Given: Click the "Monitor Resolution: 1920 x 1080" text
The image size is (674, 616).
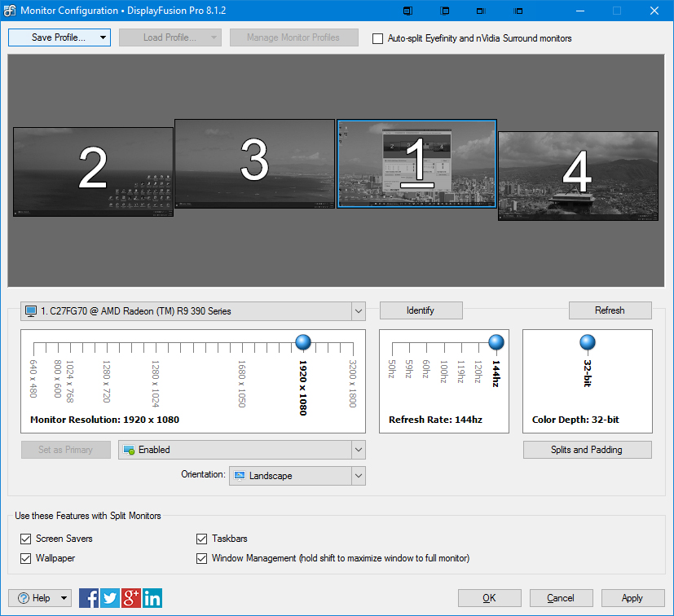Looking at the screenshot, I should point(105,420).
